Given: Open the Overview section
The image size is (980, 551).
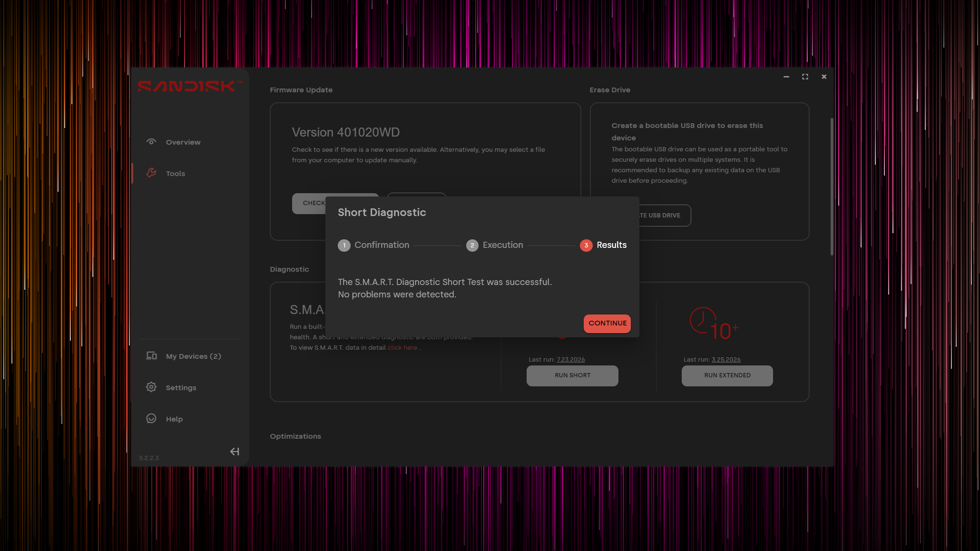Looking at the screenshot, I should [x=183, y=142].
